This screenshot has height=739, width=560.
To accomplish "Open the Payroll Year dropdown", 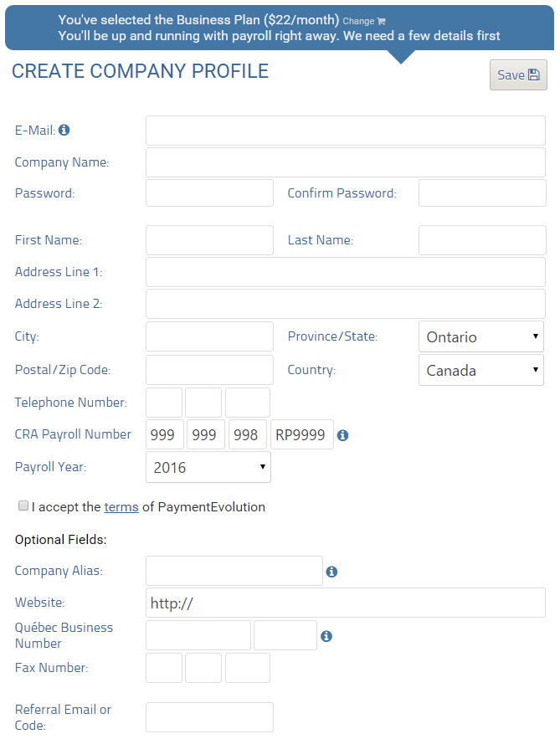I will 208,467.
